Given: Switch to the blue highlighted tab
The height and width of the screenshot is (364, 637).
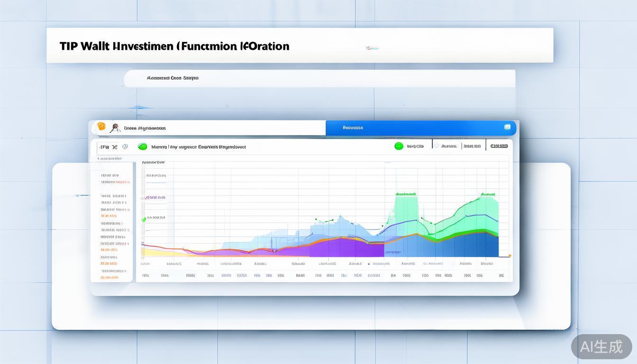Looking at the screenshot, I should pos(422,127).
